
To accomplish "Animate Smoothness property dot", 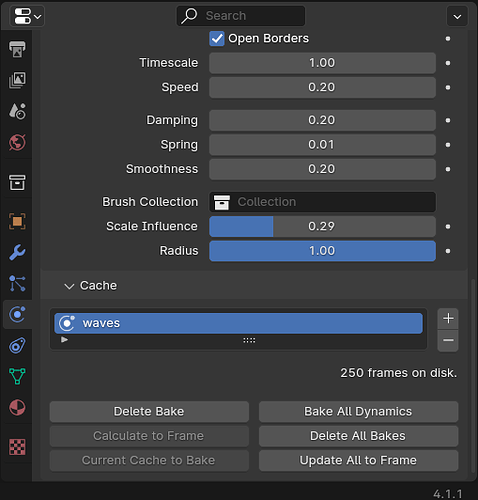I will (x=448, y=169).
